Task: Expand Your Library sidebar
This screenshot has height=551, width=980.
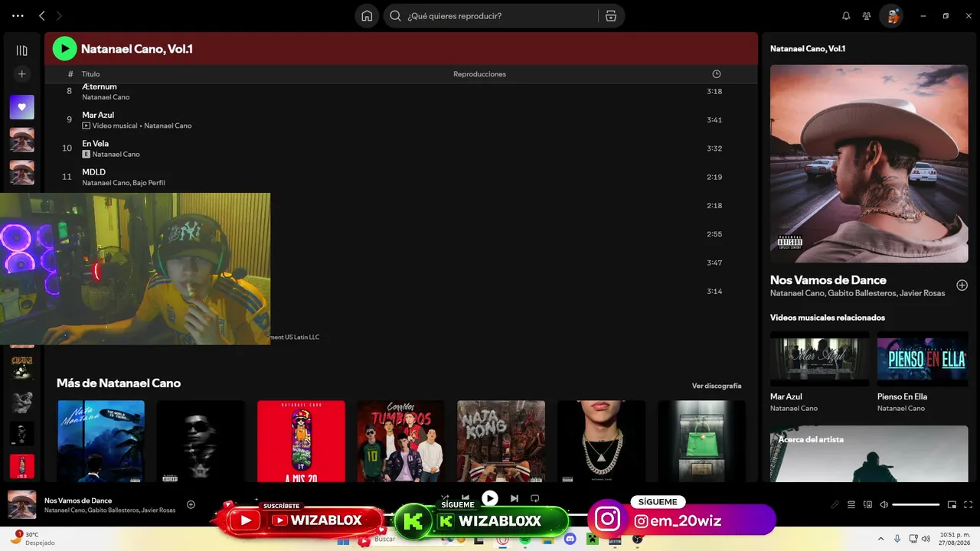Action: click(x=21, y=51)
